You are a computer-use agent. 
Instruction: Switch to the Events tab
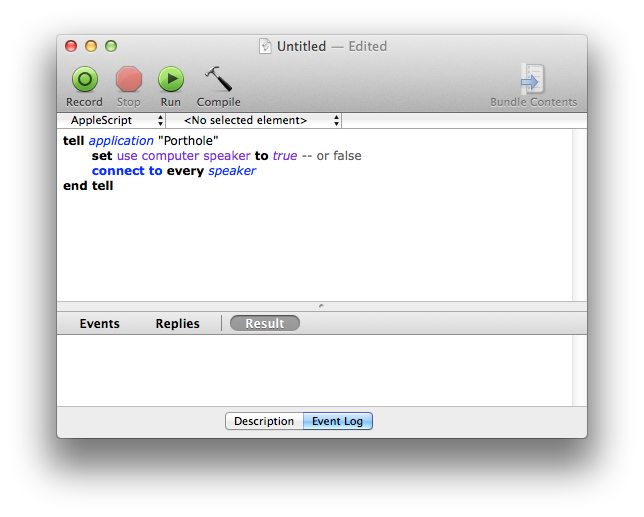click(x=99, y=324)
